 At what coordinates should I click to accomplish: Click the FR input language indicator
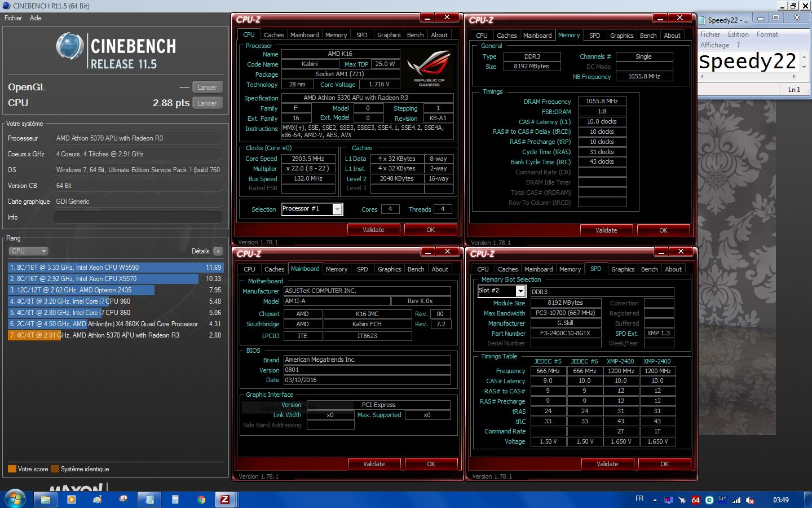point(639,498)
